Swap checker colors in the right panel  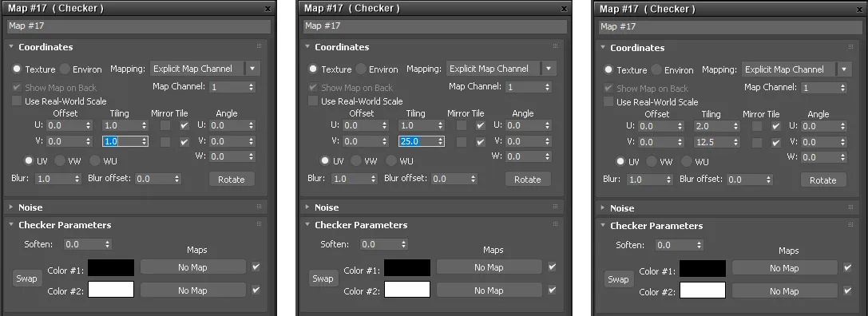[618, 279]
